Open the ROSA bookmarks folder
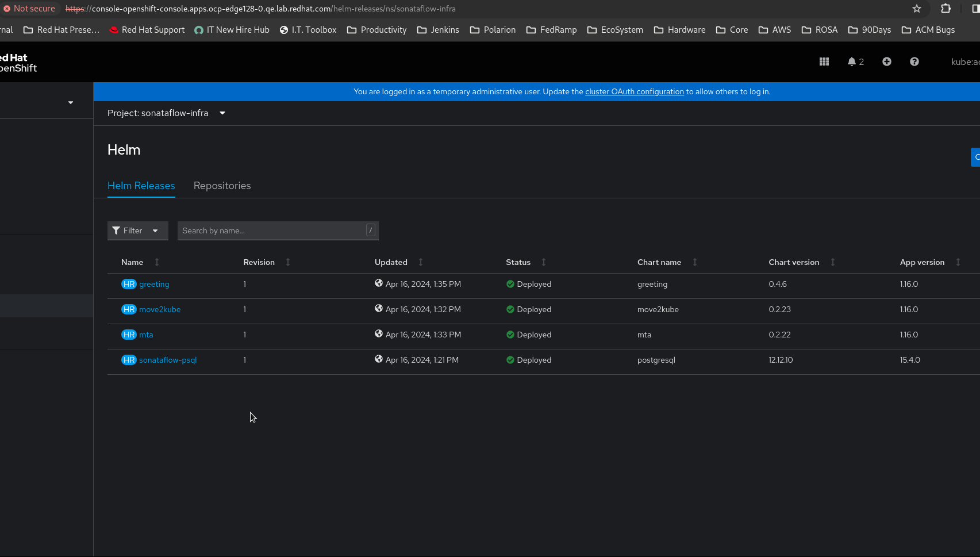The image size is (980, 557). 819,30
